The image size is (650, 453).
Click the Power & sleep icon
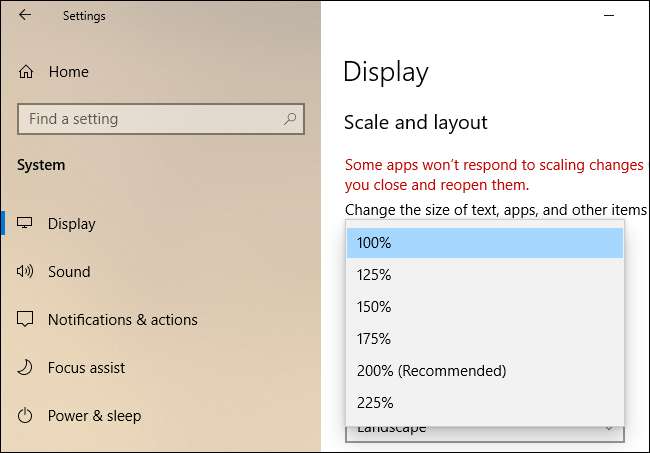[26, 416]
